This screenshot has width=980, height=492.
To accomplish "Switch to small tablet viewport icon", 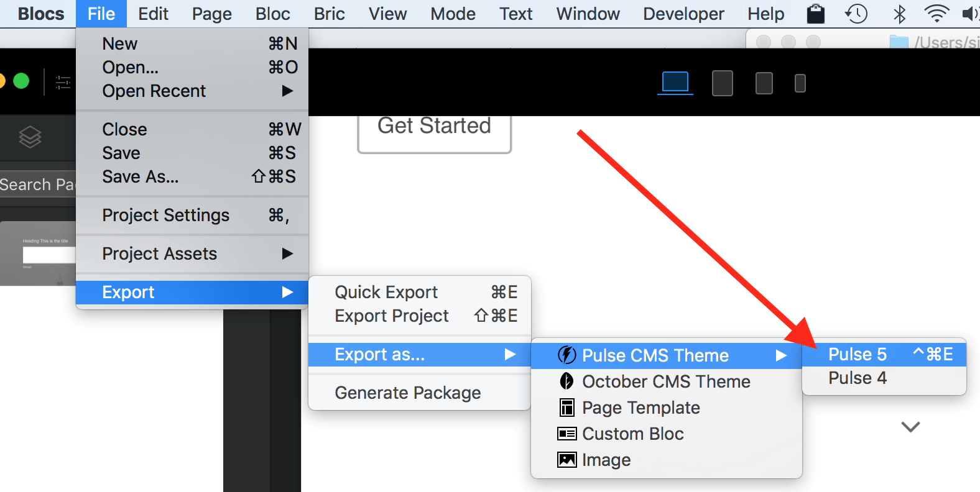I will click(764, 83).
